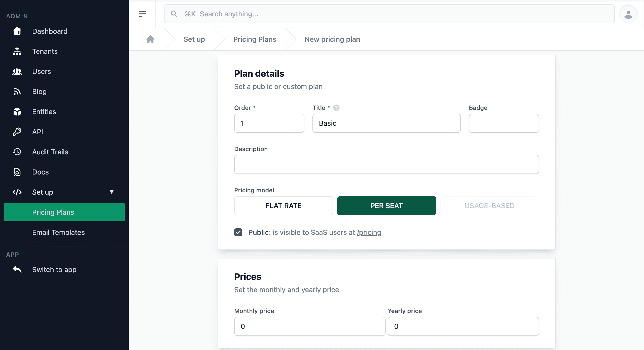Click the Description input field
Screen dimensions: 644x350
[x=386, y=164]
